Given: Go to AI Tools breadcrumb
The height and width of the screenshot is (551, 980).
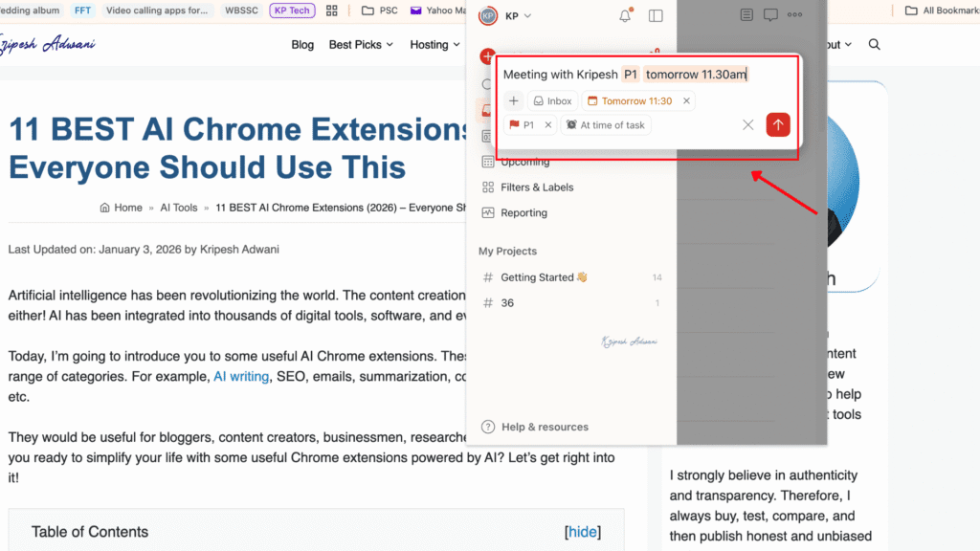Looking at the screenshot, I should click(179, 208).
